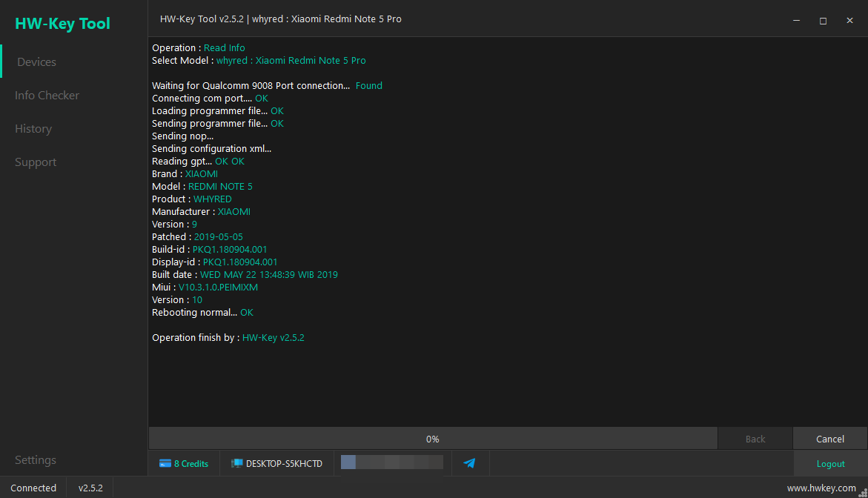Image resolution: width=868 pixels, height=498 pixels.
Task: Click the window title HW-Key Tool v2.5.2
Action: pyautogui.click(x=281, y=19)
